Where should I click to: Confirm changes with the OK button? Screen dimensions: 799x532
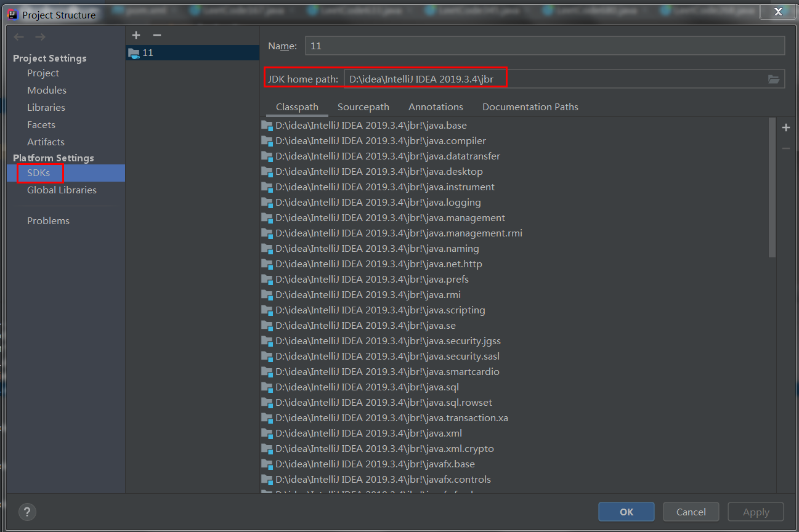[626, 512]
